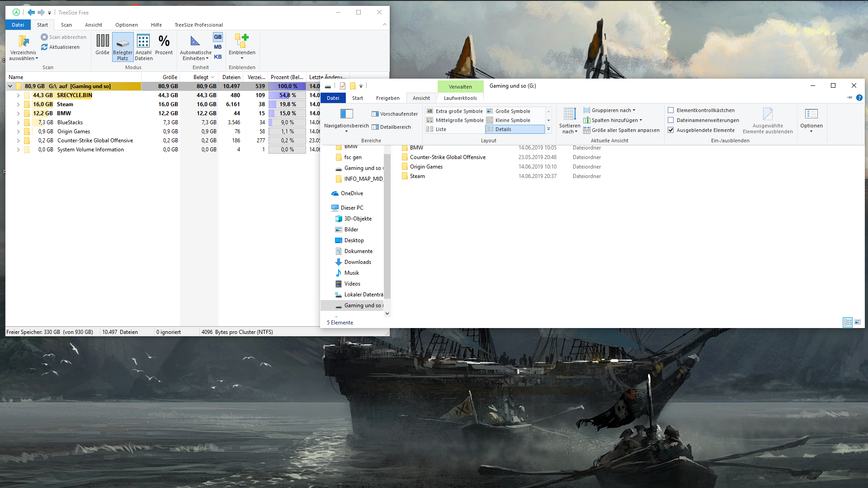Click Größe aller Spalten anpassen
The width and height of the screenshot is (868, 488).
625,130
